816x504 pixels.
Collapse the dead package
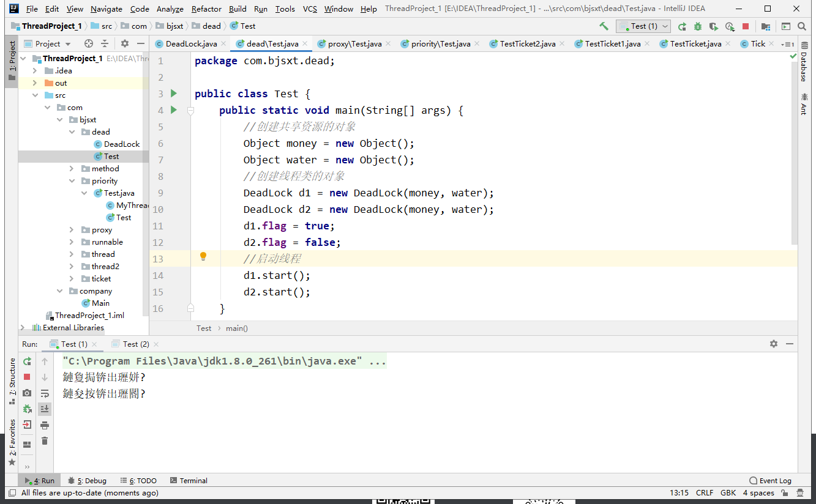coord(72,132)
